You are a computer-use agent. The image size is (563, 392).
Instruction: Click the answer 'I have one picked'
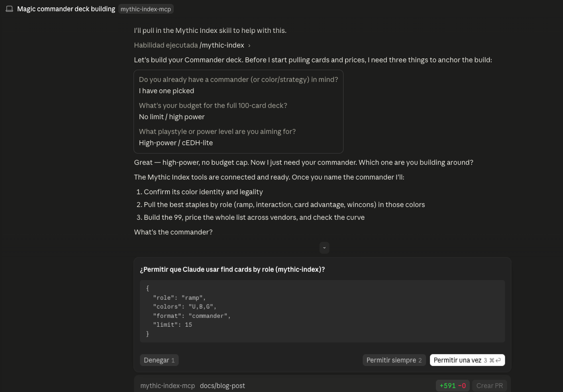point(166,91)
